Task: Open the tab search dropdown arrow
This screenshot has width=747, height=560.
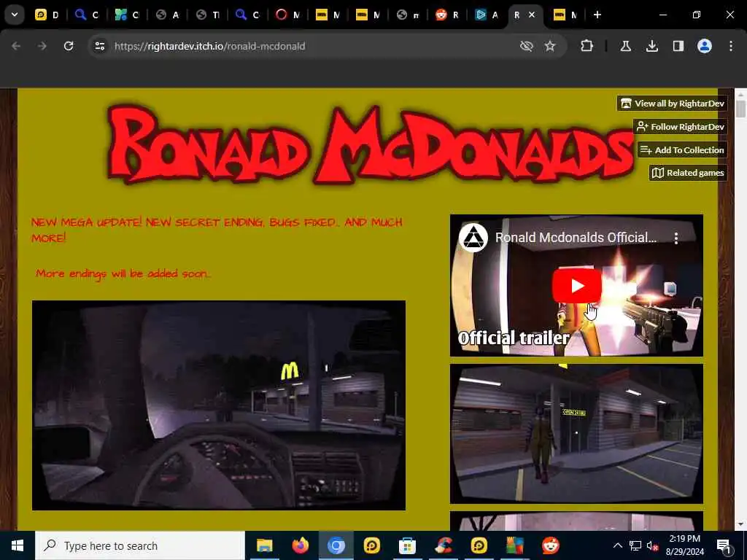Action: pos(15,15)
